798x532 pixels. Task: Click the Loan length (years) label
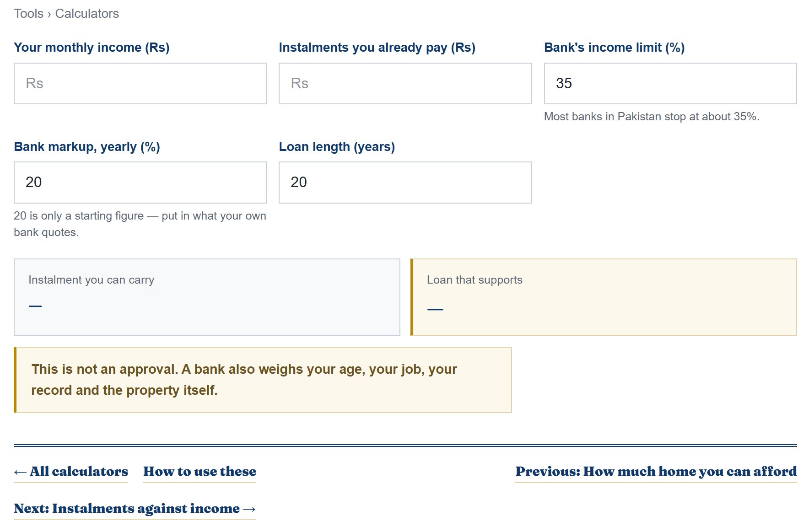pos(337,147)
